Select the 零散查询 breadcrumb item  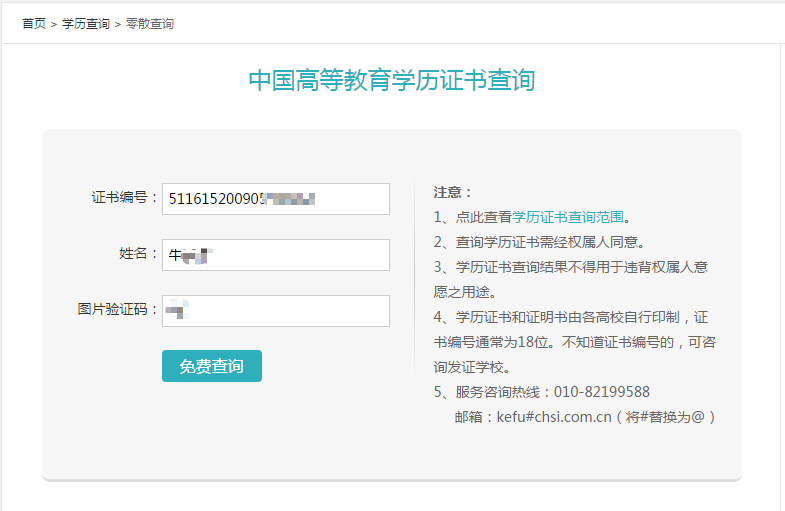pyautogui.click(x=149, y=23)
